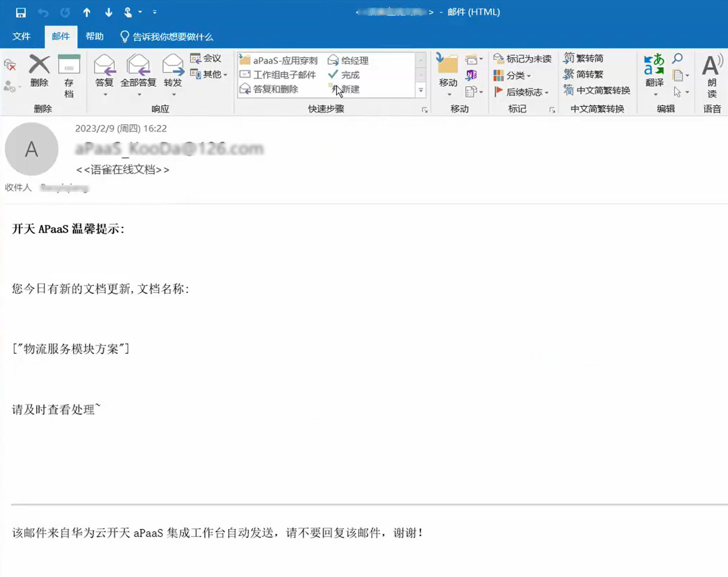
Task: Click the Ignore conversation icon
Action: (10, 66)
